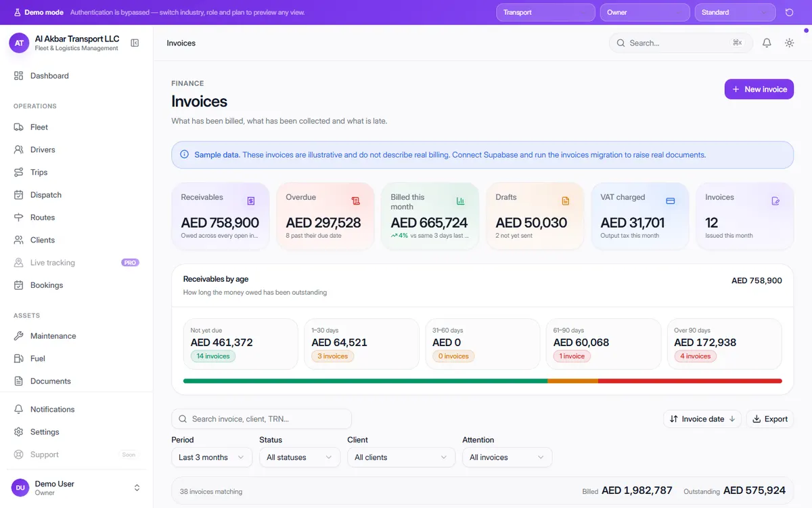Collapse the sidebar panel icon
Screen dimensions: 812x508
[x=135, y=43]
